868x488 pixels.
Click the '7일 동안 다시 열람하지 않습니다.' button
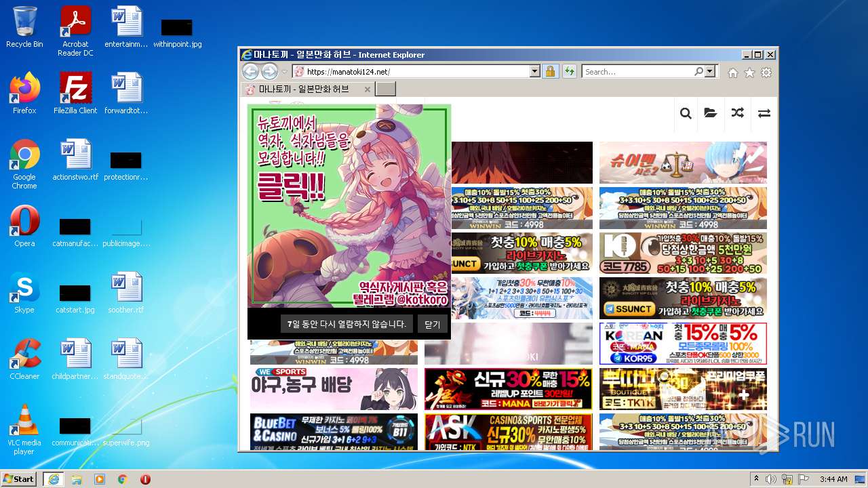pos(347,324)
